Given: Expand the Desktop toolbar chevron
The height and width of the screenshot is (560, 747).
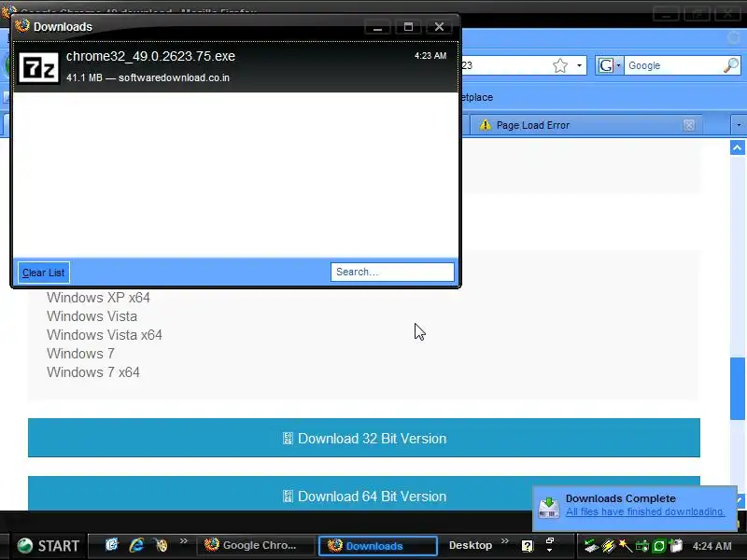Looking at the screenshot, I should point(505,541).
